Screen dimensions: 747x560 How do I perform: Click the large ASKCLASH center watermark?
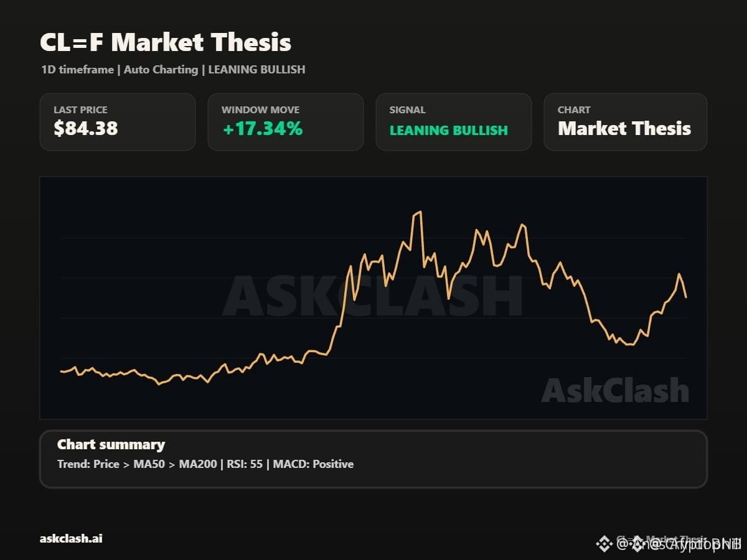[372, 296]
